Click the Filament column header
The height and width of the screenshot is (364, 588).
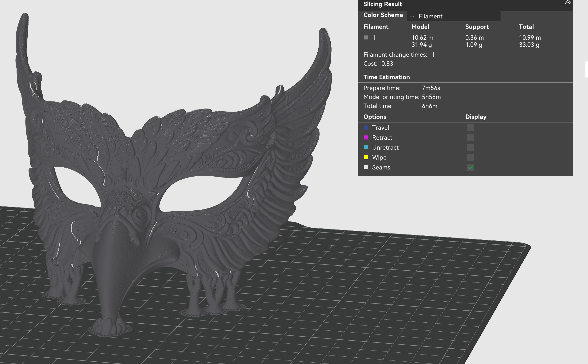click(376, 27)
